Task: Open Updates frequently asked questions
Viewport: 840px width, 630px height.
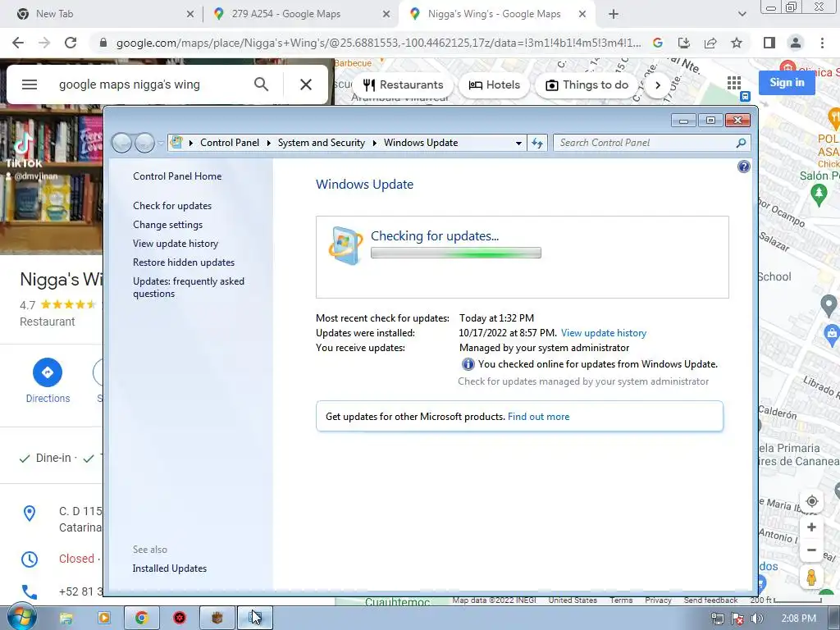Action: pos(189,287)
